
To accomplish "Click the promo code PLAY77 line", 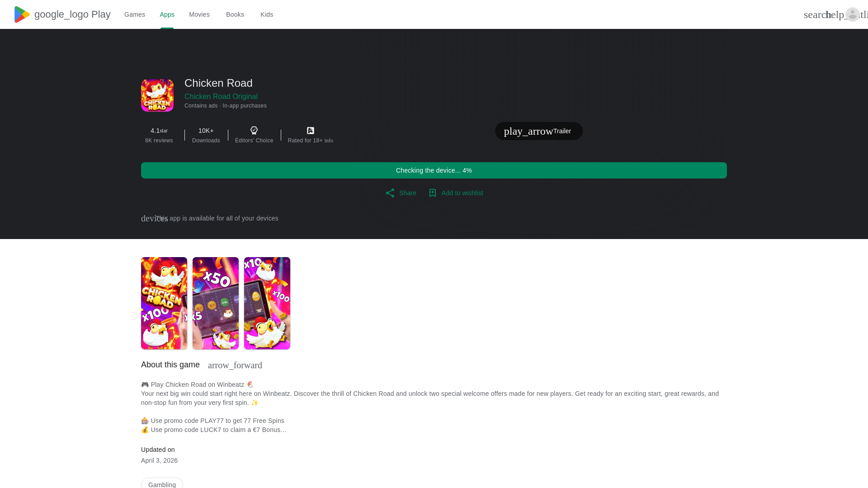I will click(213, 421).
